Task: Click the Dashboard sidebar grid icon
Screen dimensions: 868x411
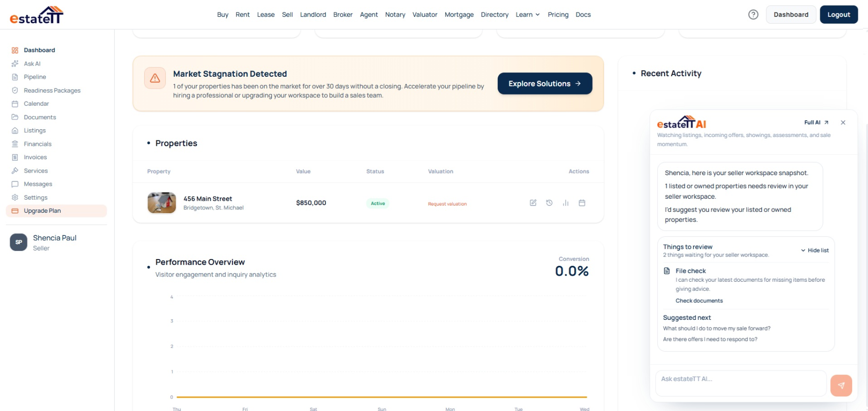Action: tap(15, 50)
